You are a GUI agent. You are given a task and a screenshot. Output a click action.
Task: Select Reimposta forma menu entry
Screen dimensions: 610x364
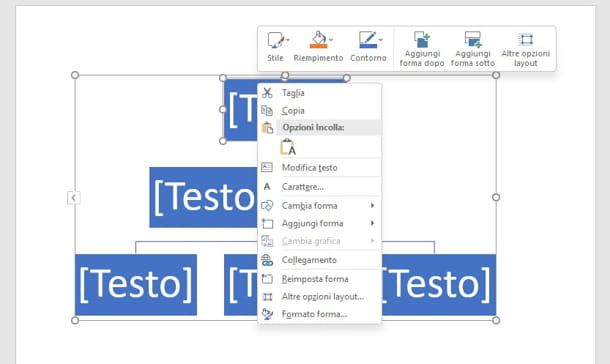(x=319, y=279)
